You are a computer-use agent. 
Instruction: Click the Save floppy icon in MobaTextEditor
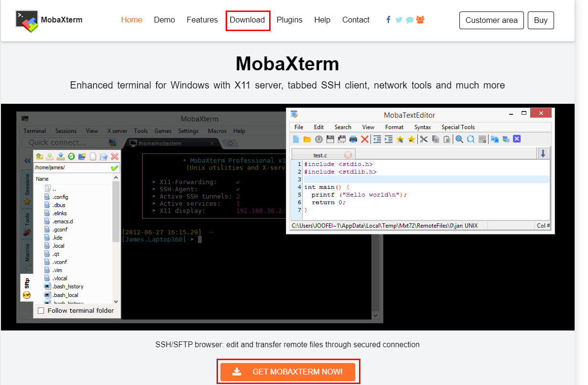point(330,139)
